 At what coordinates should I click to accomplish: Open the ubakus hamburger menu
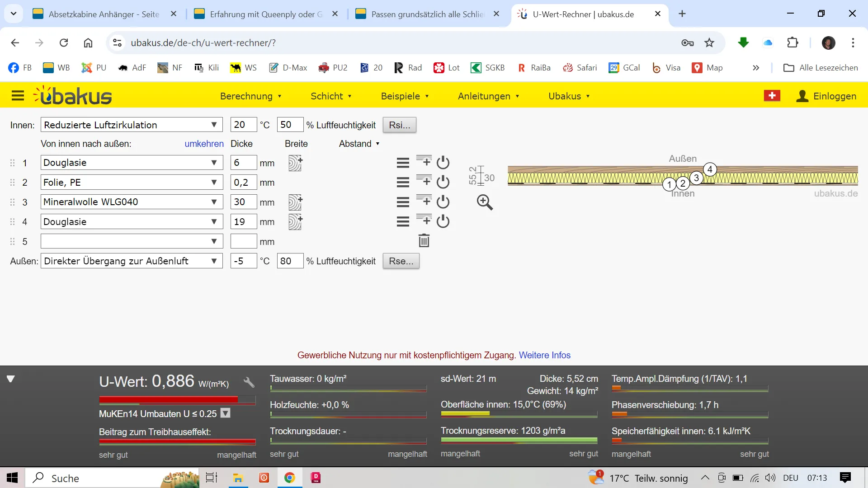coord(18,96)
